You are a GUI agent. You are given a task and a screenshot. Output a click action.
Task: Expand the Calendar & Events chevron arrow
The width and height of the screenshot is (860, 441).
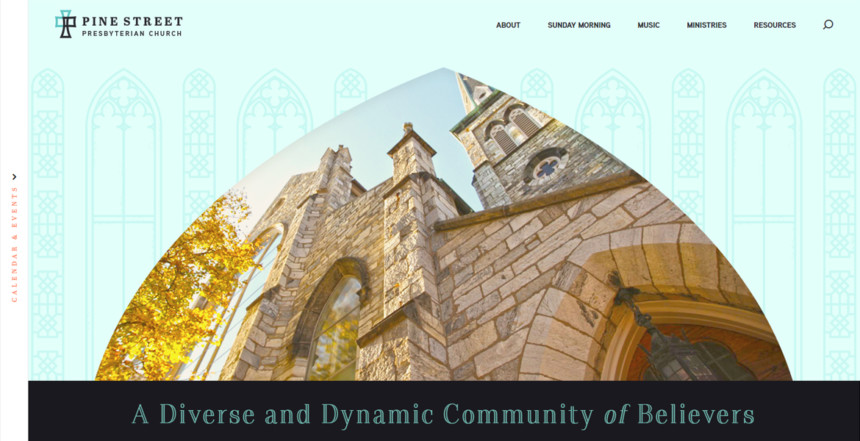click(x=14, y=177)
